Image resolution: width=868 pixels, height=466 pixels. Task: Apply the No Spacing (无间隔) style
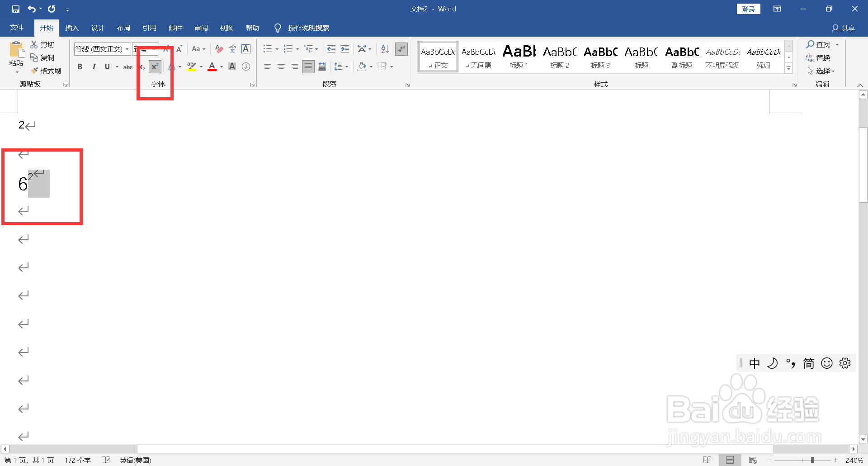pyautogui.click(x=479, y=57)
